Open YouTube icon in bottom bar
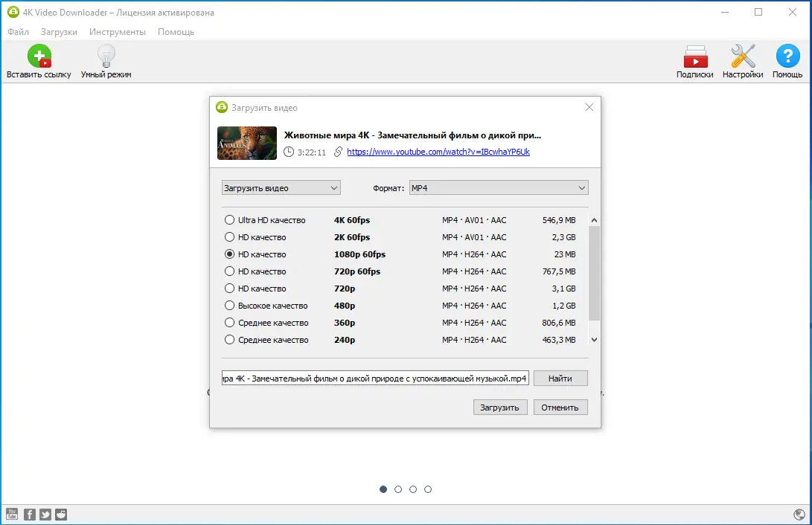812x525 pixels. (x=12, y=514)
